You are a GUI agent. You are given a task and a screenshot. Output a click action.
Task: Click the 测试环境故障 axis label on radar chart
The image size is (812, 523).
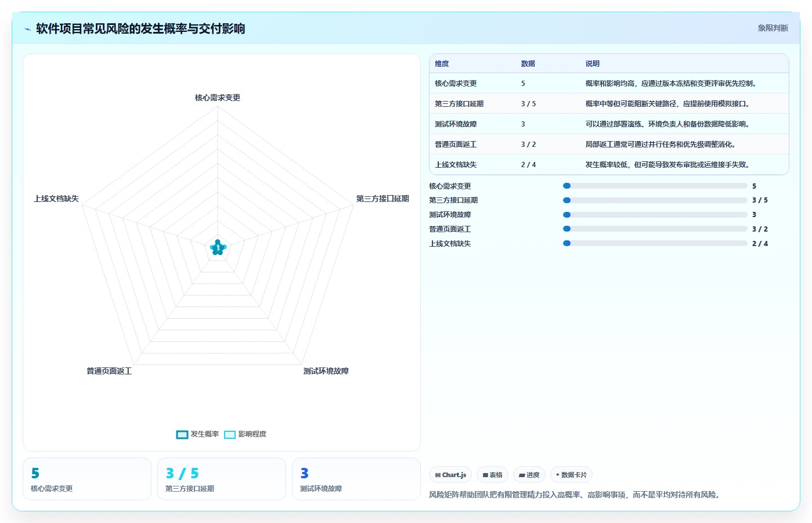[x=326, y=371]
